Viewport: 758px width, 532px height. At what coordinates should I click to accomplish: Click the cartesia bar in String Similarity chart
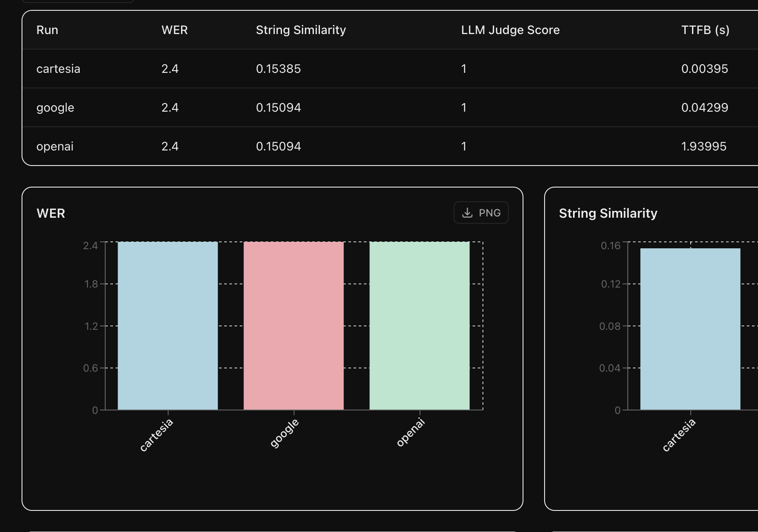(x=690, y=329)
